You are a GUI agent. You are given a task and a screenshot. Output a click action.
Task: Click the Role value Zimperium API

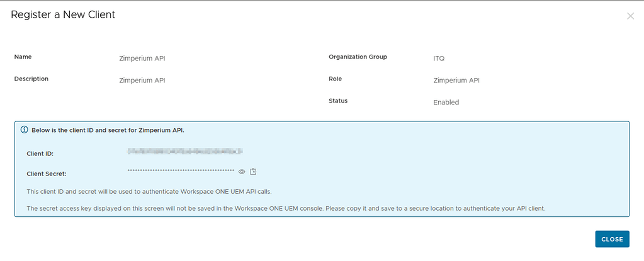point(456,81)
